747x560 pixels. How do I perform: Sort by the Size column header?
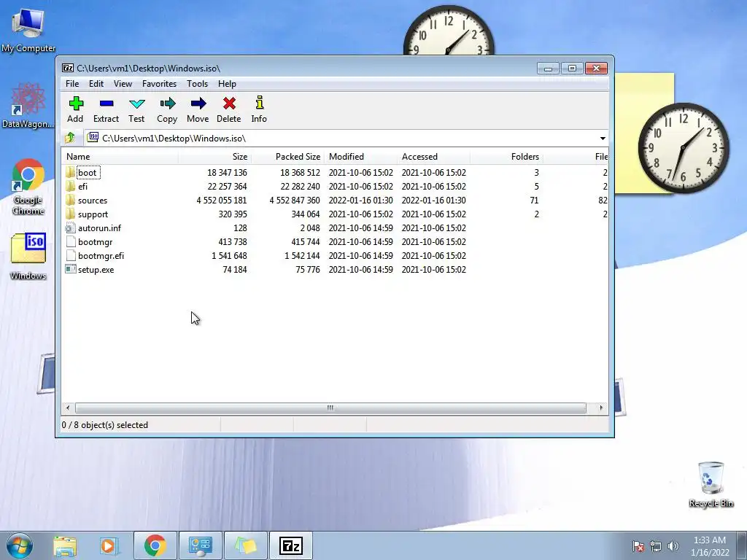click(215, 156)
